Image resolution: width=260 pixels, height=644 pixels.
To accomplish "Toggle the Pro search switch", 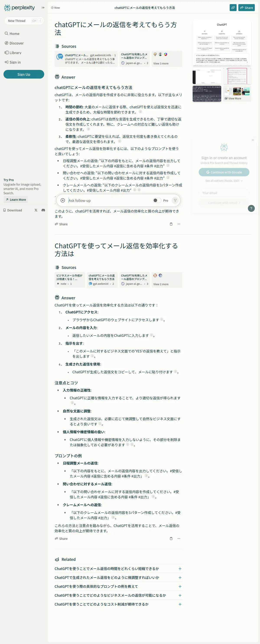I will (x=157, y=200).
